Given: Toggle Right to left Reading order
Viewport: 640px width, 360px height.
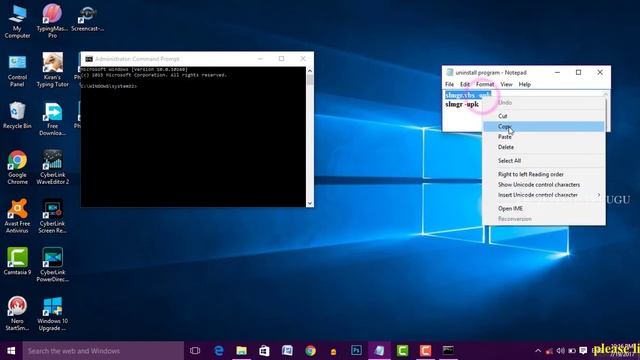Looking at the screenshot, I should click(x=544, y=174).
